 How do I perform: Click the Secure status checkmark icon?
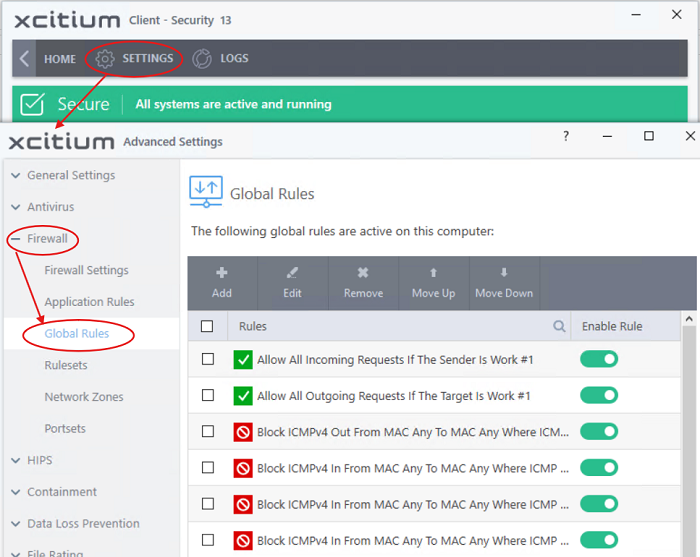click(x=32, y=104)
